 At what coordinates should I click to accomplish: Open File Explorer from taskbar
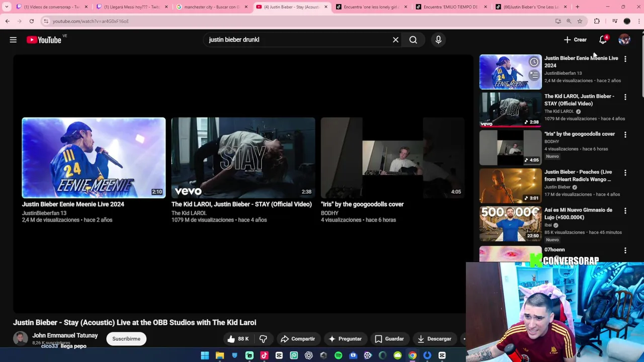pyautogui.click(x=220, y=355)
